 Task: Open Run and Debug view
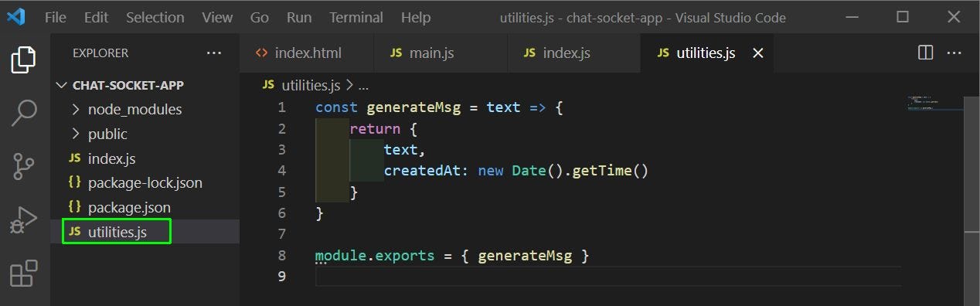[x=24, y=220]
